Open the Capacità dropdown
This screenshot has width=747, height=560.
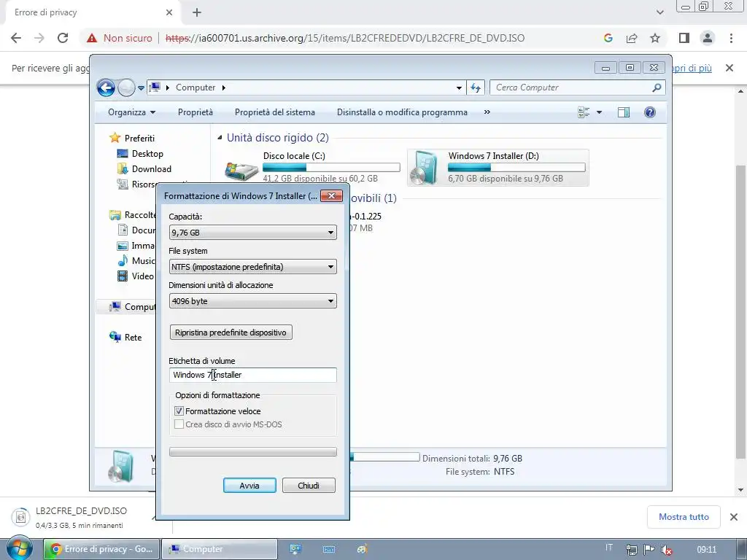253,233
